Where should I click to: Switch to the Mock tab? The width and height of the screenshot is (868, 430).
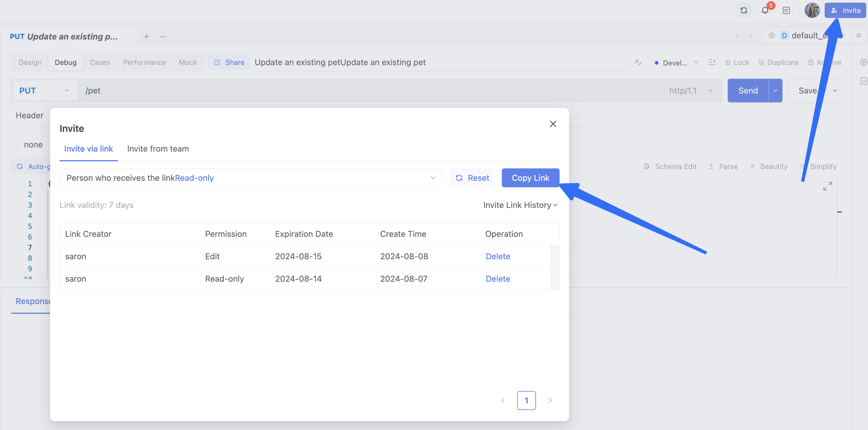188,62
